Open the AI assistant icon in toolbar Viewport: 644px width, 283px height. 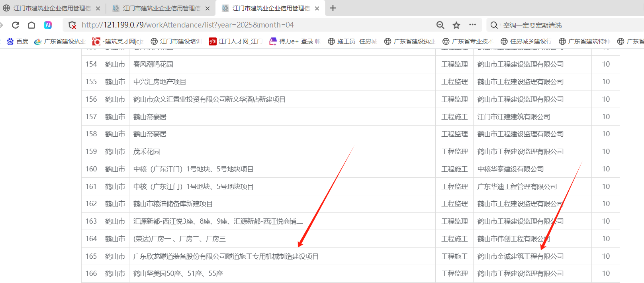click(48, 25)
